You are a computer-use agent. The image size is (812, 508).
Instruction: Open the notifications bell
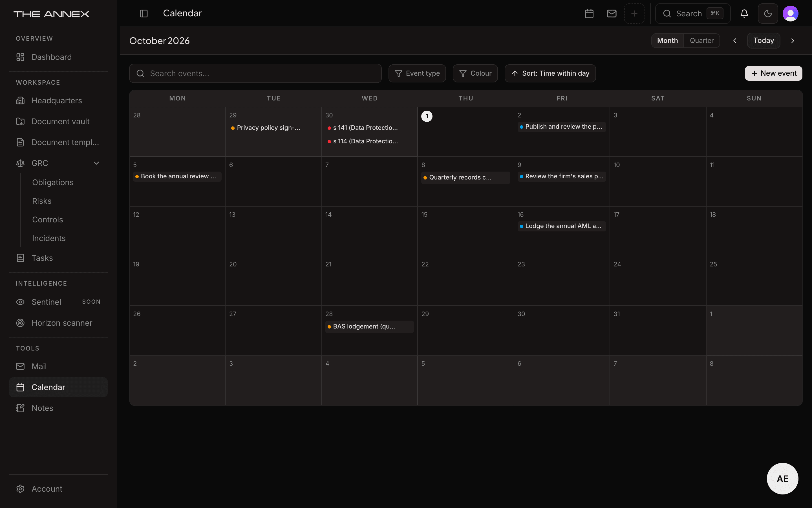pos(744,14)
